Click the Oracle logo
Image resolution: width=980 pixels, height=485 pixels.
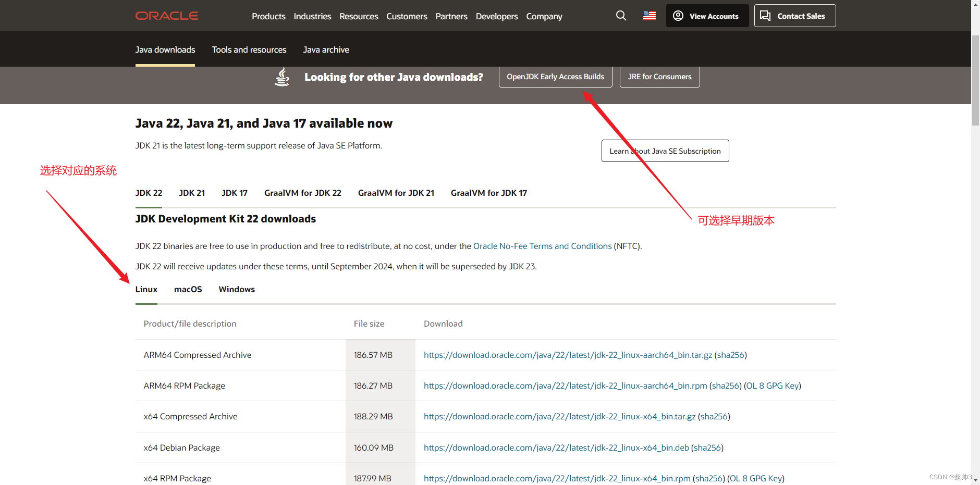(167, 16)
